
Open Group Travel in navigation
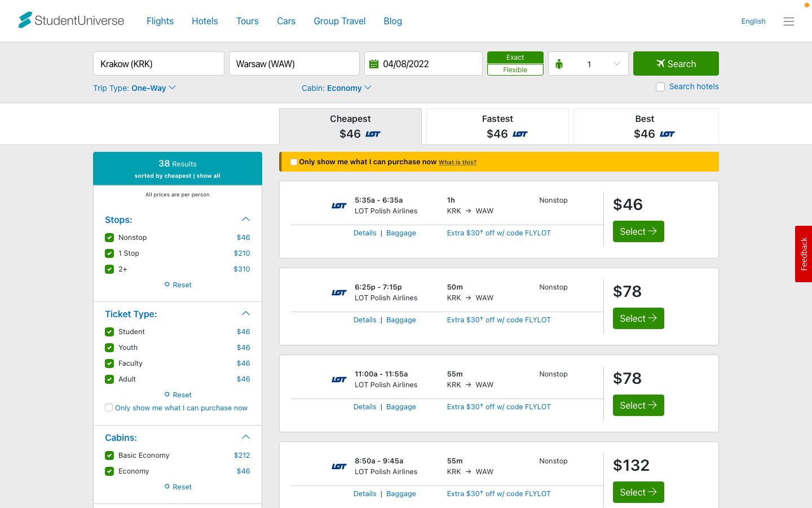[x=339, y=21]
